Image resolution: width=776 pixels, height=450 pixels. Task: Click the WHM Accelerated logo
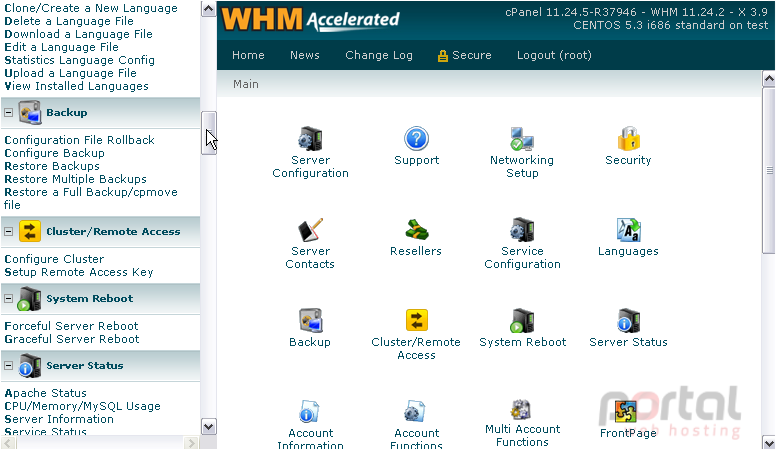click(310, 20)
